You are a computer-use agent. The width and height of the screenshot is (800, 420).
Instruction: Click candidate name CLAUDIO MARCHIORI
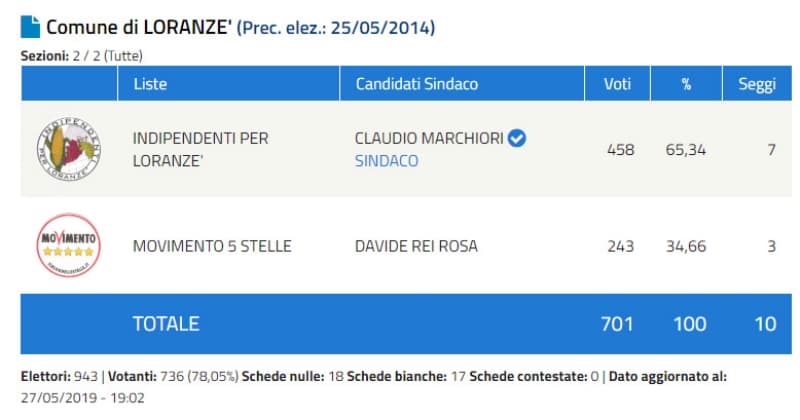coord(429,138)
